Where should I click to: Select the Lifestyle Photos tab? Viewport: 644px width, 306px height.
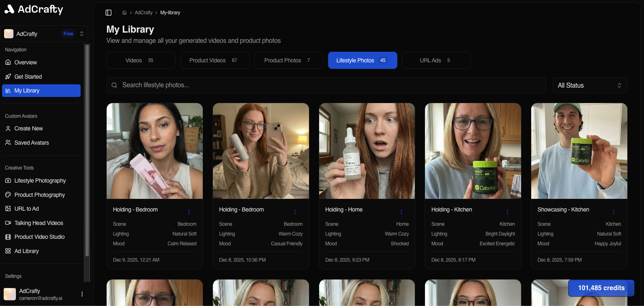pos(363,60)
